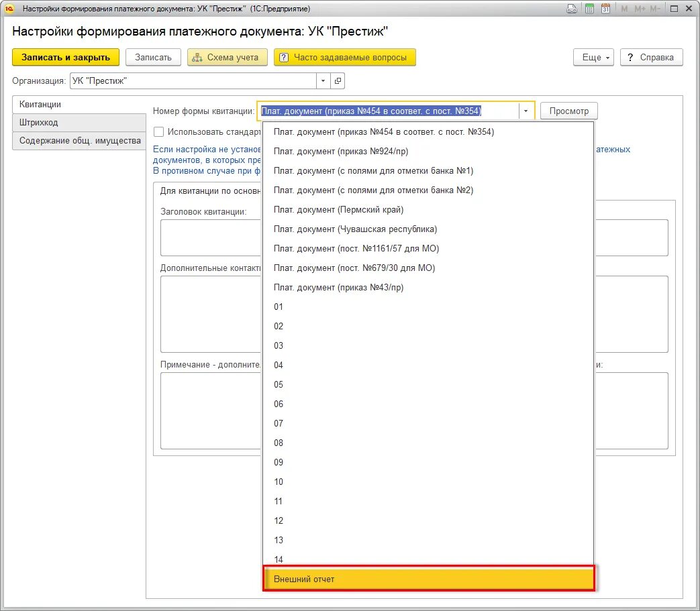Select form number 05 in list
Screen dimensions: 700x611
point(429,385)
